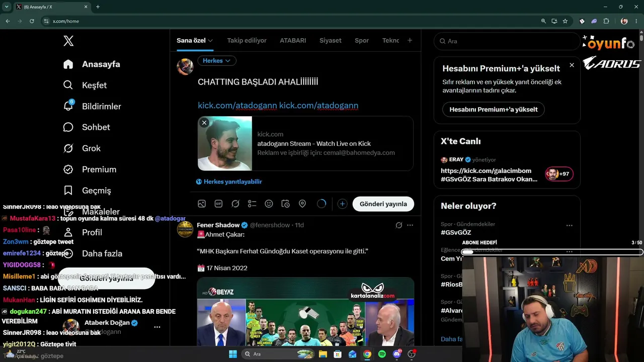This screenshot has width=644, height=362.
Task: Open the Premium page in sidebar
Action: pos(90,169)
